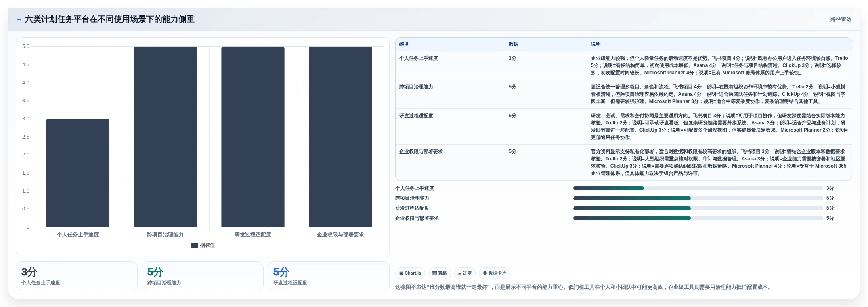This screenshot has height=307, width=868.
Task: Click the footnote starting 这张图不表达
Action: pyautogui.click(x=584, y=287)
